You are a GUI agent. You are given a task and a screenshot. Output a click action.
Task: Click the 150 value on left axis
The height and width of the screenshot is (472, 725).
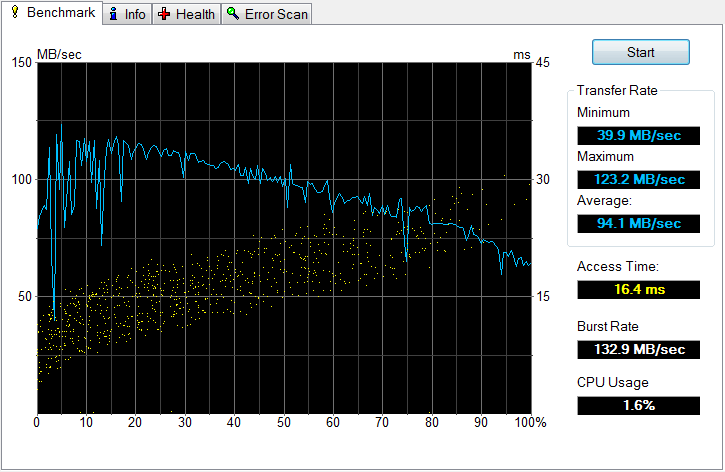pos(21,63)
